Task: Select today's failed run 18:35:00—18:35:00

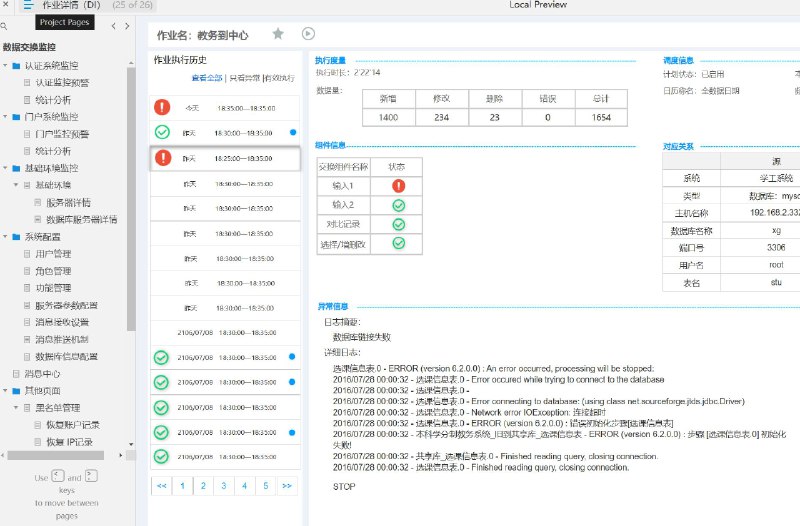Action: point(225,108)
